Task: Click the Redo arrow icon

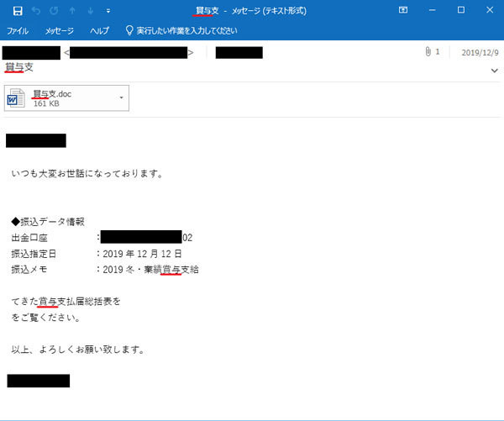Action: click(x=54, y=11)
